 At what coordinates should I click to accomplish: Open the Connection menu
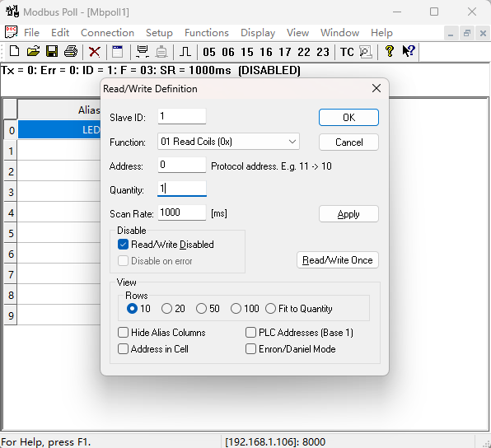pos(107,33)
